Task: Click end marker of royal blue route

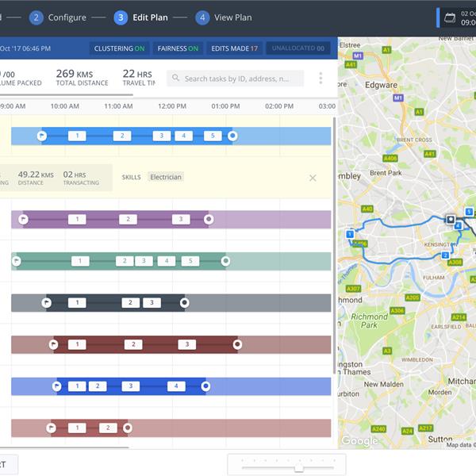Action: click(205, 386)
